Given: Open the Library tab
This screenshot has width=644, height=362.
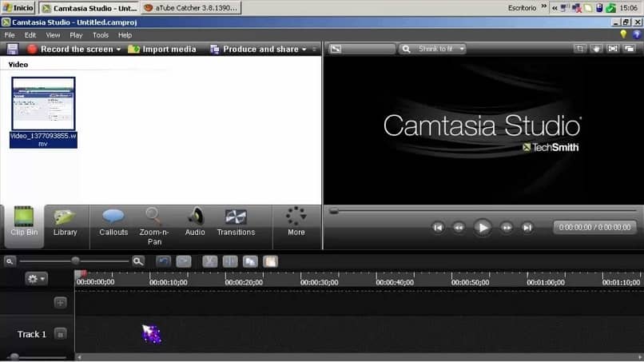Looking at the screenshot, I should [x=65, y=222].
